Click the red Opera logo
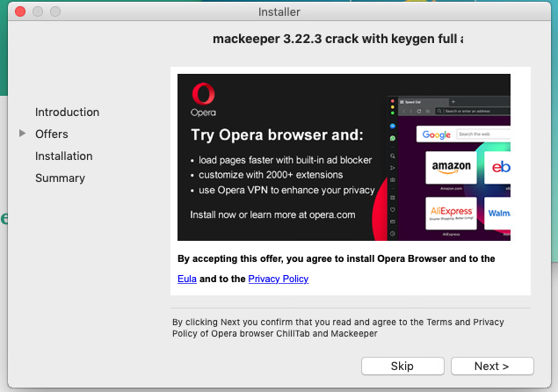 click(203, 94)
